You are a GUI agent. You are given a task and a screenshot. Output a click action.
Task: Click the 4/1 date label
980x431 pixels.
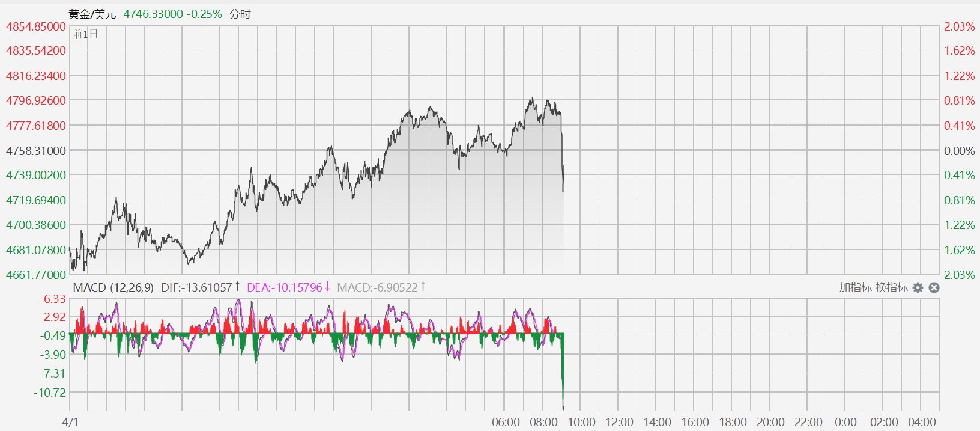click(x=70, y=422)
